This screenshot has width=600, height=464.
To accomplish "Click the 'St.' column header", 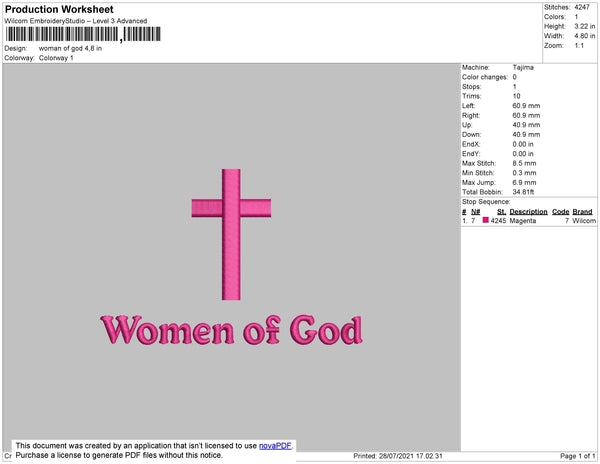I will pyautogui.click(x=501, y=212).
